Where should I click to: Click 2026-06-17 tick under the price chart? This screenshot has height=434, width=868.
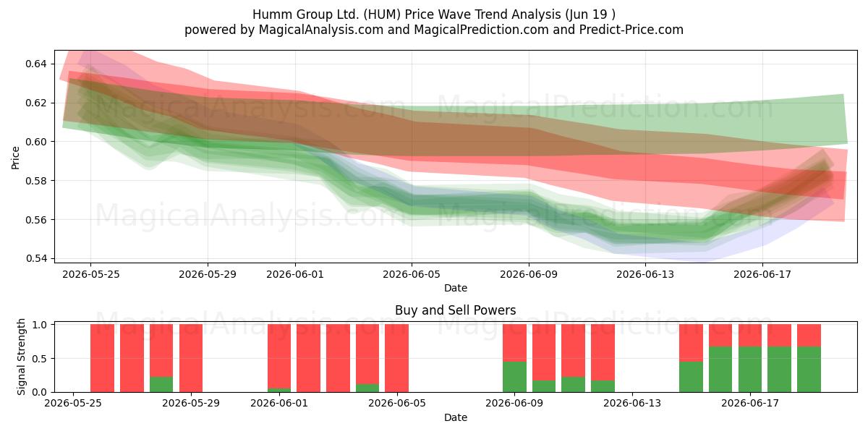pos(762,274)
